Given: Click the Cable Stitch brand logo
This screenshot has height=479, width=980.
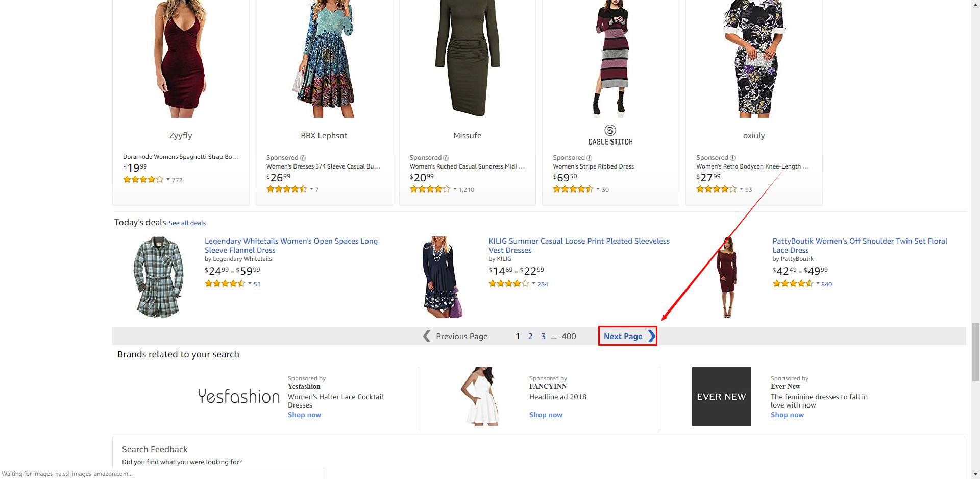Looking at the screenshot, I should click(x=610, y=135).
